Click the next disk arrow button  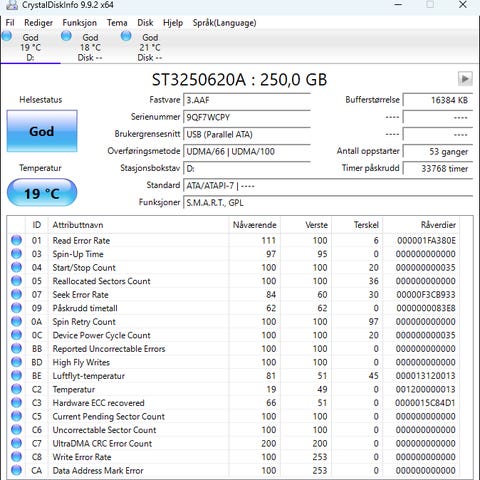click(x=465, y=79)
